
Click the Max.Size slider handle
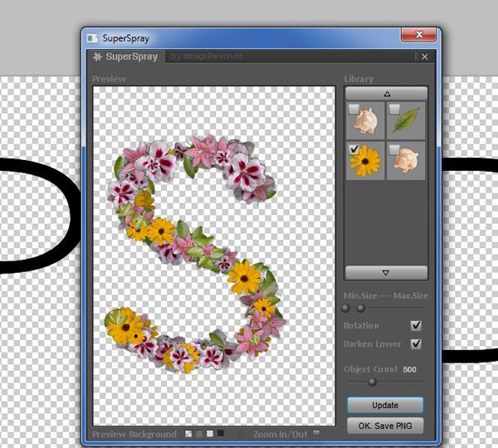360,308
